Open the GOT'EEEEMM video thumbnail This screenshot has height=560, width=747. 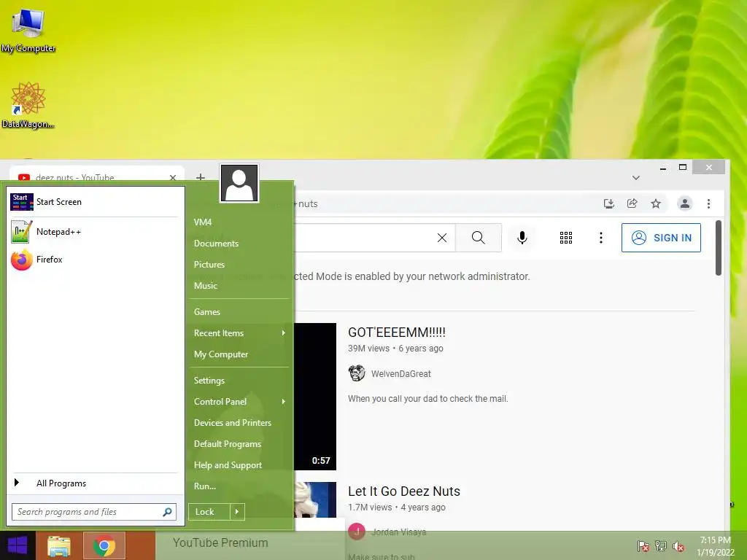[x=315, y=397]
